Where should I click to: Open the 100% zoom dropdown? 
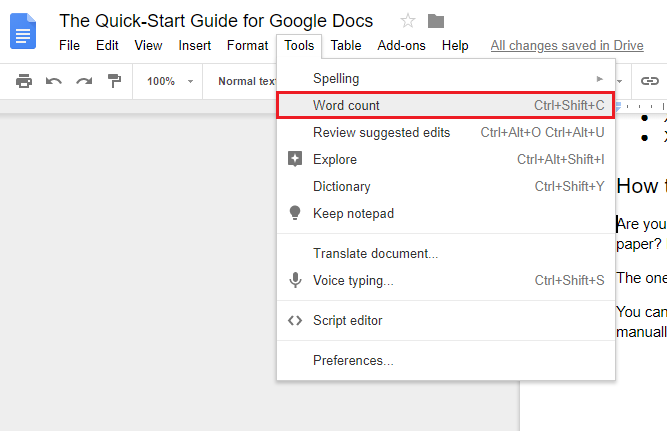coord(167,81)
